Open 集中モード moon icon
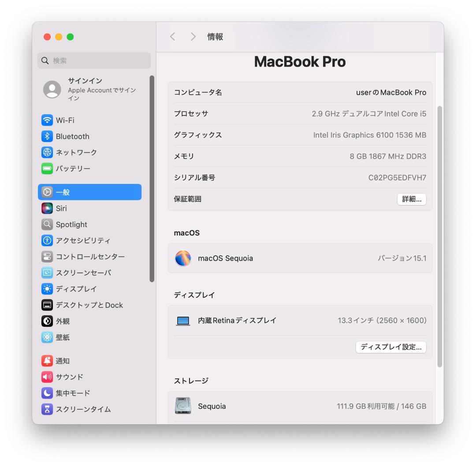This screenshot has height=467, width=476. (x=47, y=393)
